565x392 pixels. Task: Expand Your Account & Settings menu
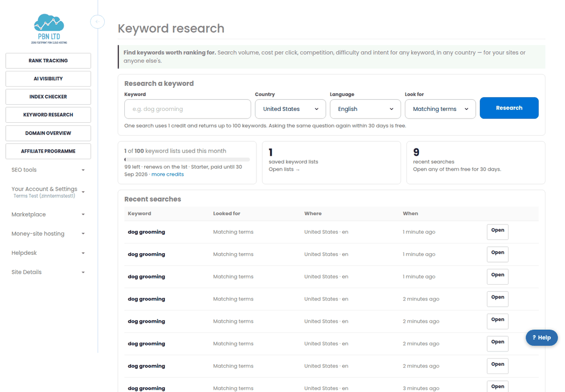click(x=48, y=192)
